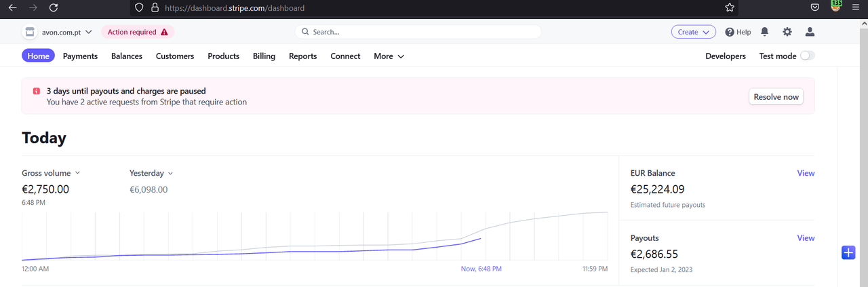
Task: Open the Gross volume metric dropdown
Action: coord(51,173)
